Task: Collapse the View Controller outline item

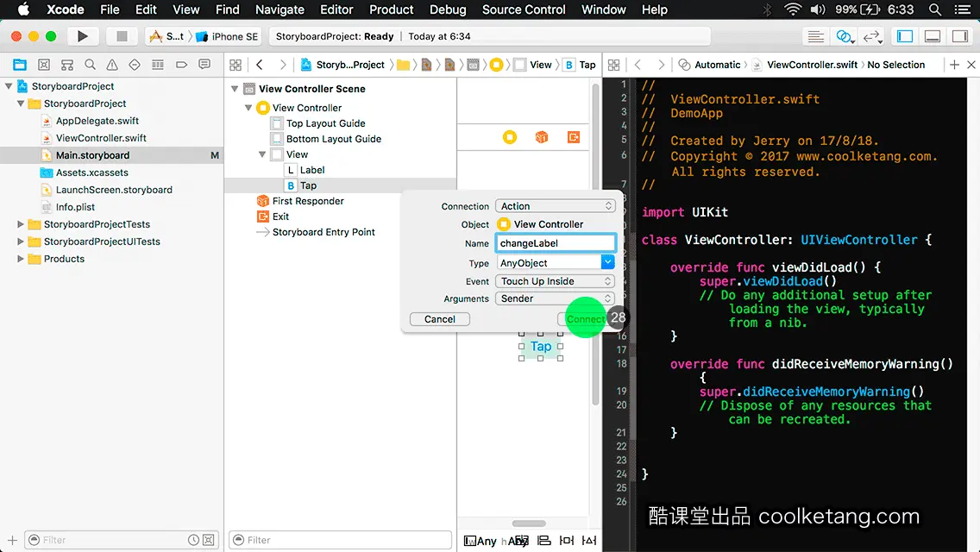Action: (x=248, y=108)
